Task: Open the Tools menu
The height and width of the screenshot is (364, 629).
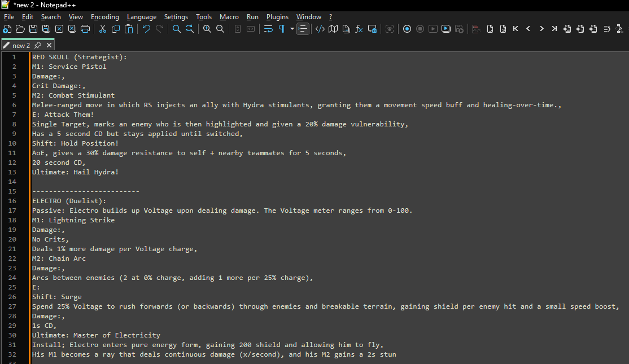Action: click(204, 17)
